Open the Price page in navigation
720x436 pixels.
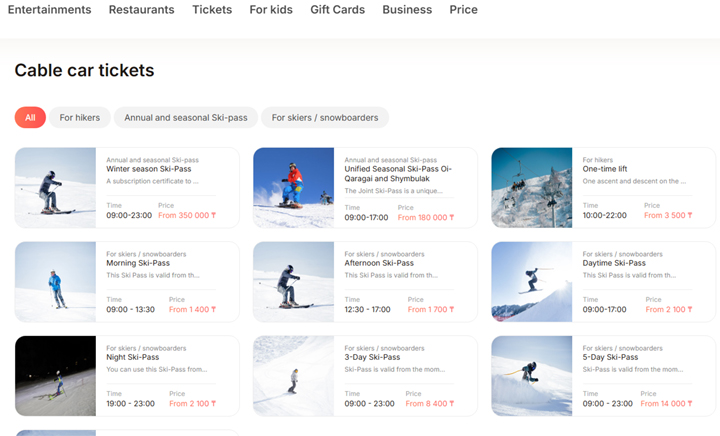pos(463,10)
